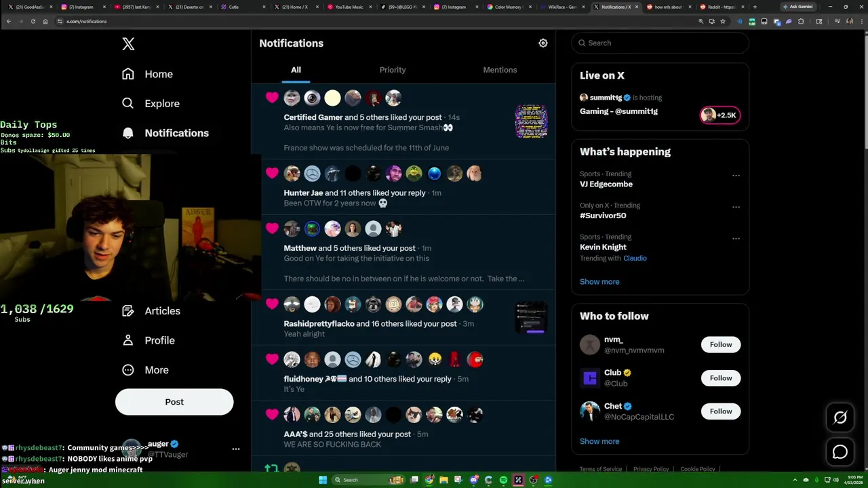Open the taskbar clock showing 9:03 PM
The image size is (868, 488).
[x=854, y=480]
